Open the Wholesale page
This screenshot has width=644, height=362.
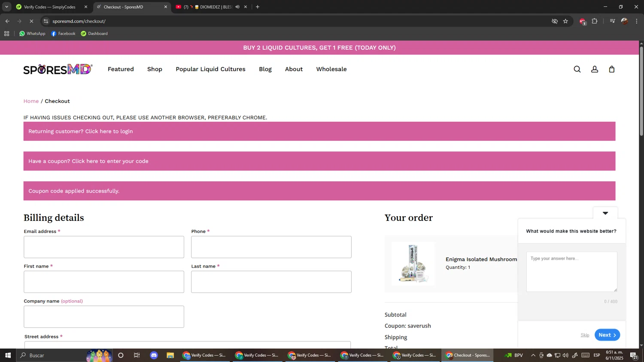tap(331, 69)
